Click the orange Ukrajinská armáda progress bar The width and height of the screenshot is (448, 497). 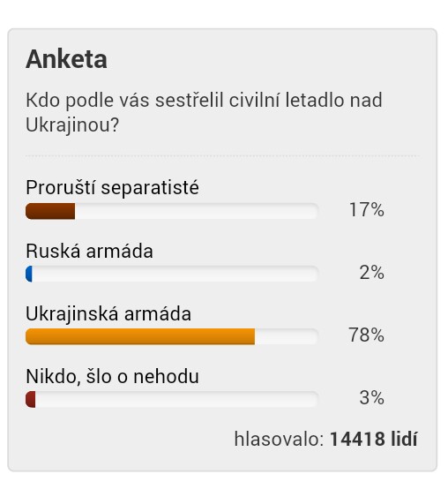pos(140,336)
